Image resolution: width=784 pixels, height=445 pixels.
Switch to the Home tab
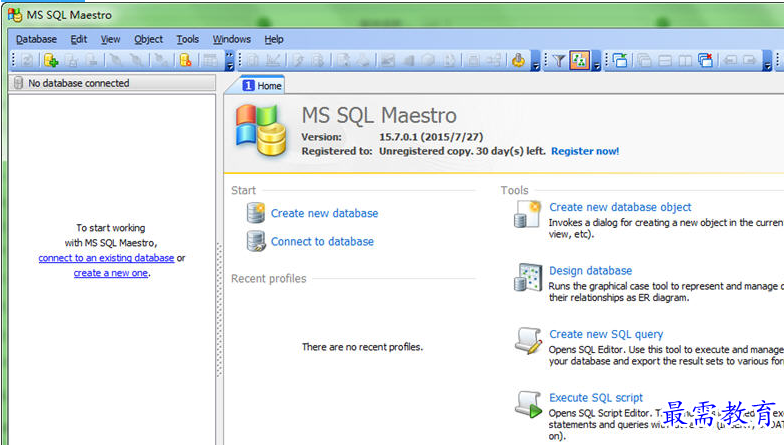262,86
